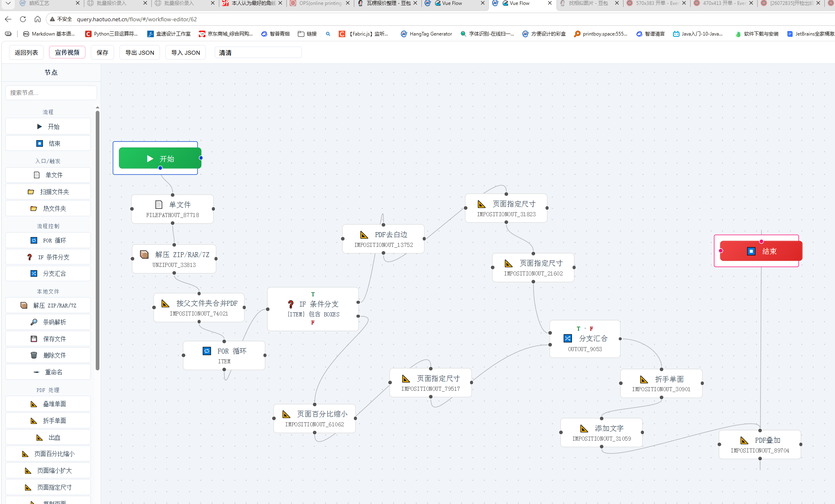The width and height of the screenshot is (835, 504).
Task: Open the 链接 bookmarks folder
Action: point(307,34)
